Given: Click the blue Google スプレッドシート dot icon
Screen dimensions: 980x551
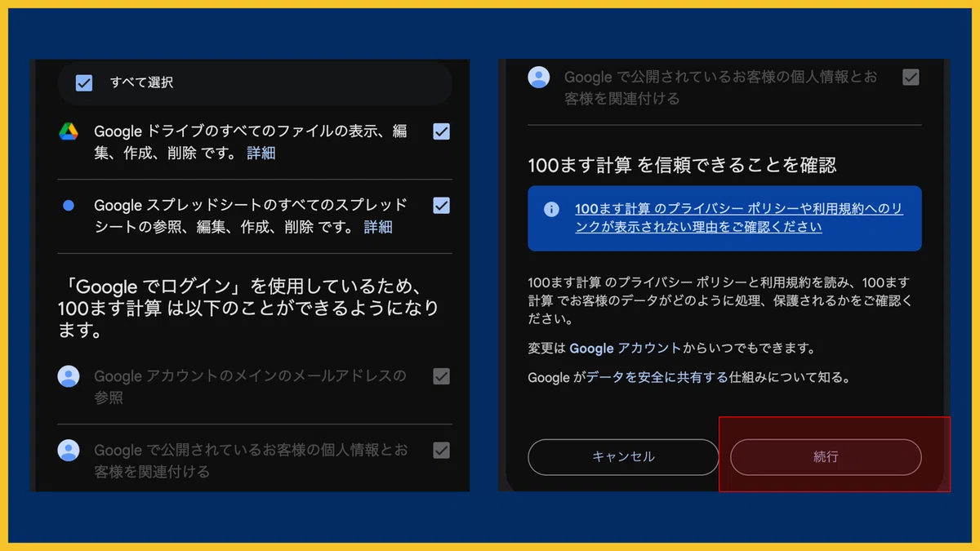Looking at the screenshot, I should coord(69,206).
